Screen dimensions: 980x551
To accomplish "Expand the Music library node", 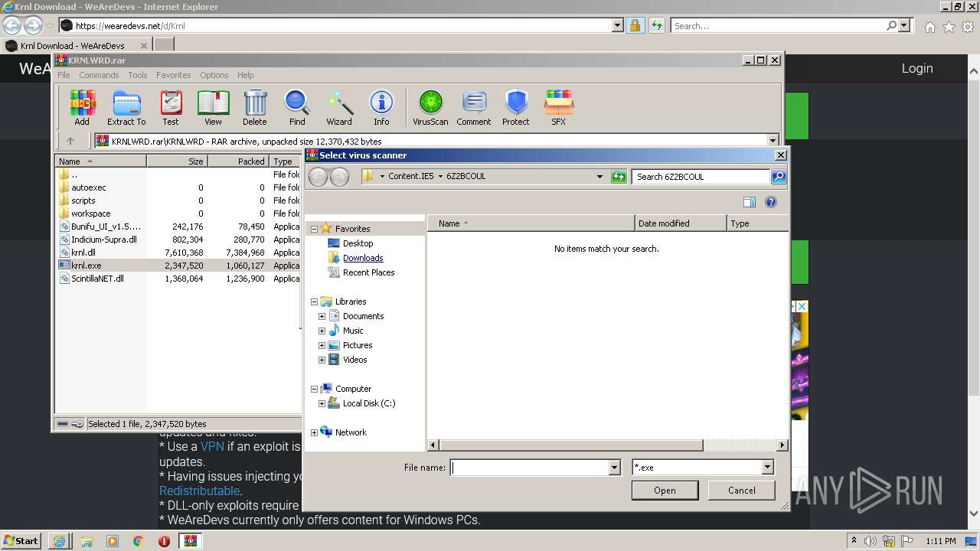I will click(x=322, y=331).
